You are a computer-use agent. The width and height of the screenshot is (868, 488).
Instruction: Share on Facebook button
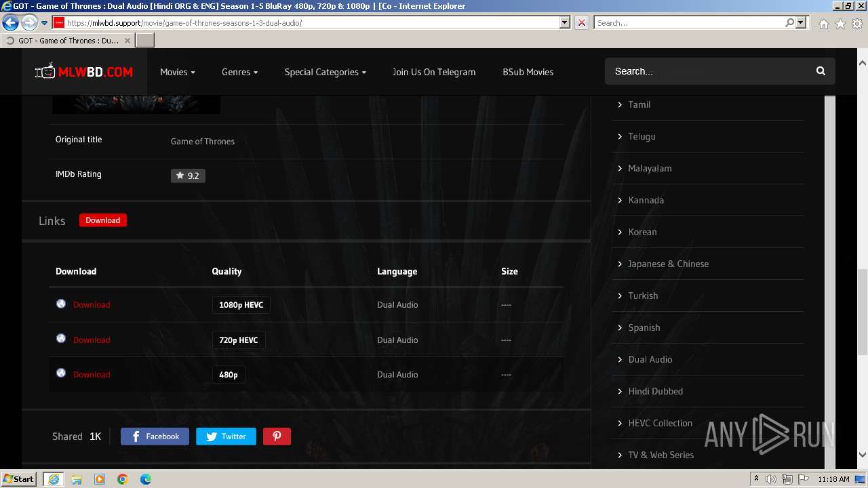coord(155,436)
